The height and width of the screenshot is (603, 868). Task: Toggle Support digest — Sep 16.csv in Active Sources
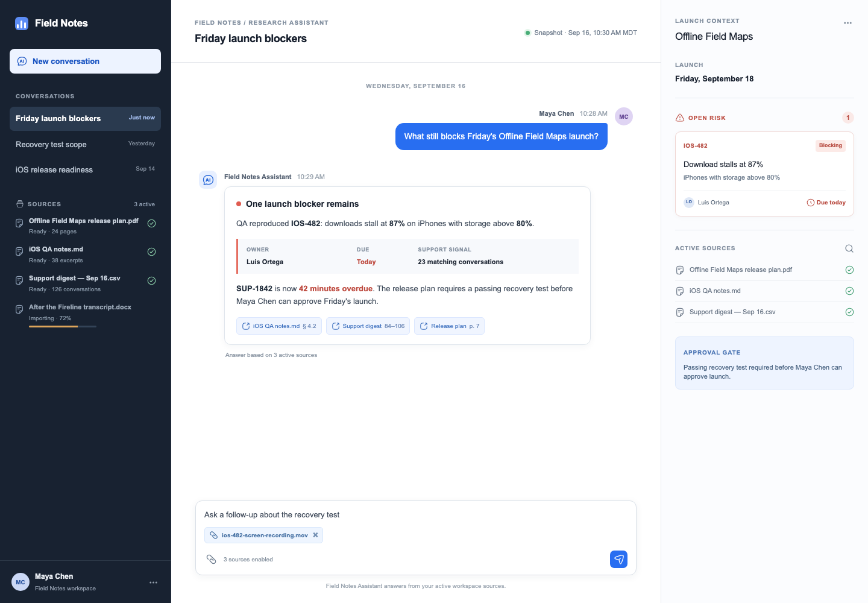click(x=849, y=312)
